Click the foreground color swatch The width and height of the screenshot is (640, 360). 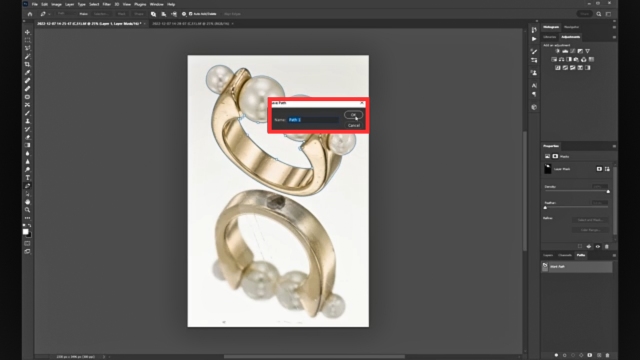pos(25,231)
